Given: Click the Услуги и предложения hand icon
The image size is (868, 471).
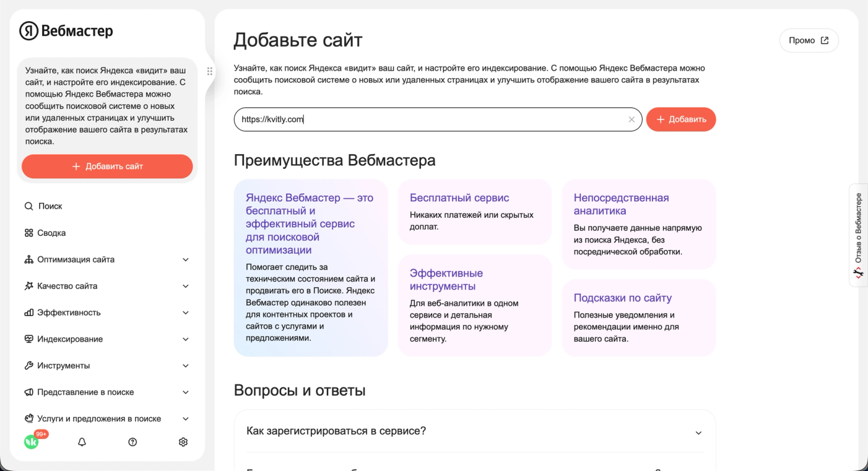Looking at the screenshot, I should pos(28,418).
